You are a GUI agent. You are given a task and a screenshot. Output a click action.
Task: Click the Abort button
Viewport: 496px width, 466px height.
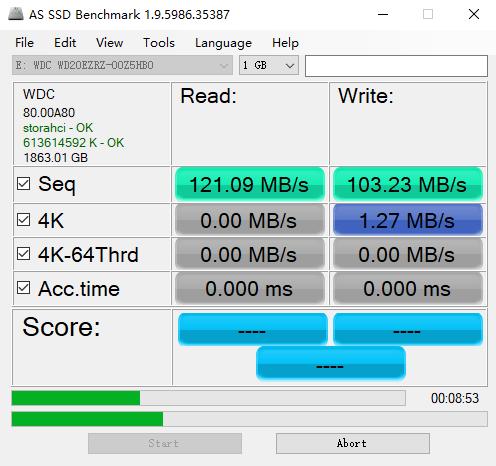point(353,443)
